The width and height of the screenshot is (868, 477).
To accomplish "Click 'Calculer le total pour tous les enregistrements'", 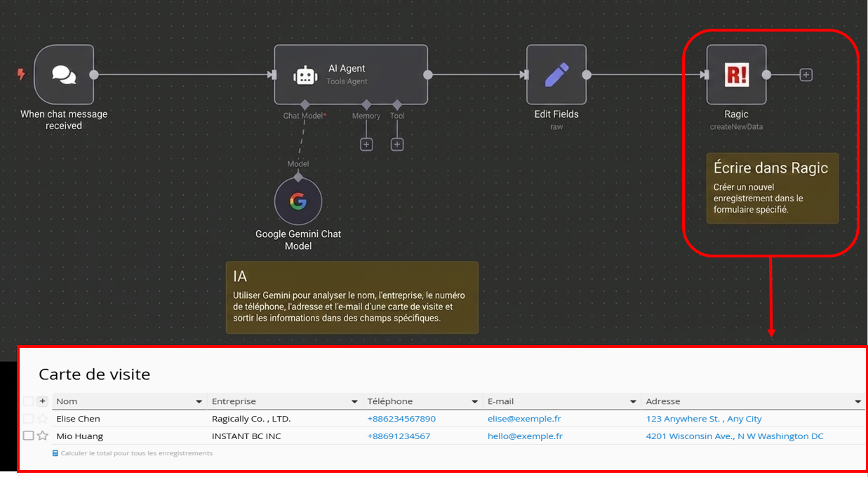I will coord(136,453).
